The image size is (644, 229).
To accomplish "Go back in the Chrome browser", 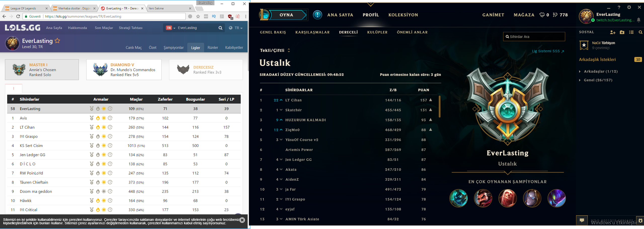I will pos(4,16).
